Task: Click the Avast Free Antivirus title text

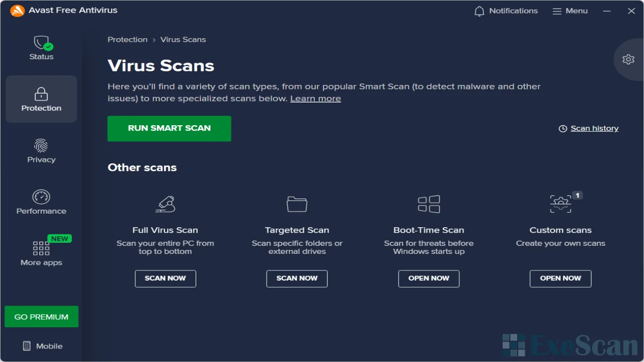Action: point(73,11)
